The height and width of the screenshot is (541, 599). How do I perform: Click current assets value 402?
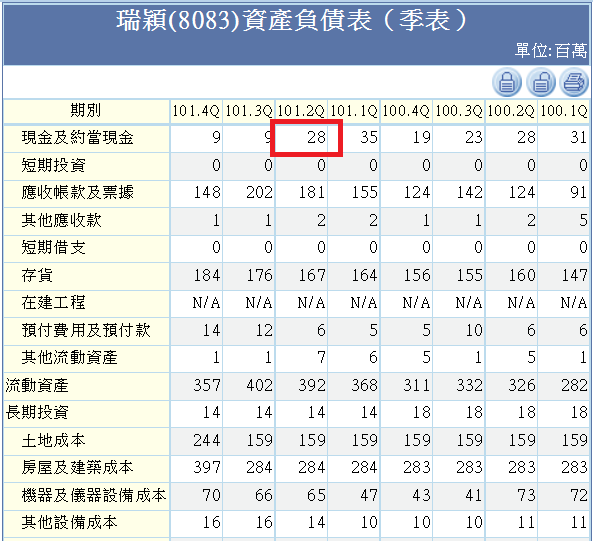[x=259, y=385]
